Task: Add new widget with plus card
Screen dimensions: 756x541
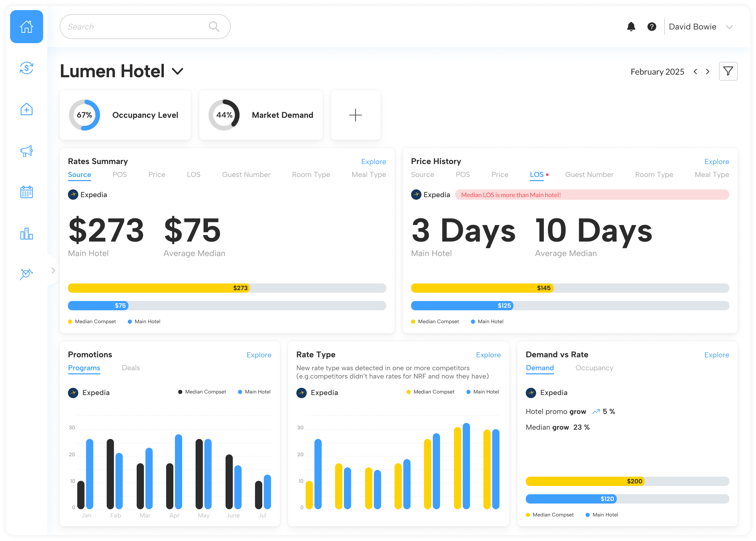Action: [355, 115]
